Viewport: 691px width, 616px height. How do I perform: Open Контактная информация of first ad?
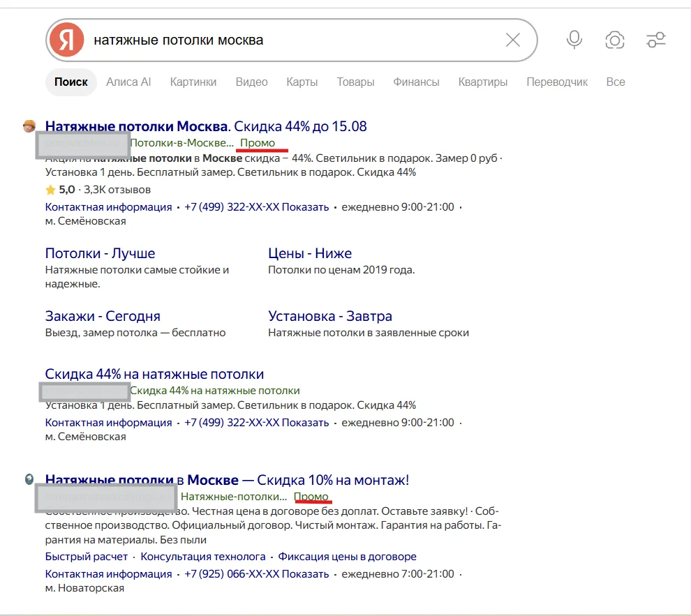click(108, 207)
